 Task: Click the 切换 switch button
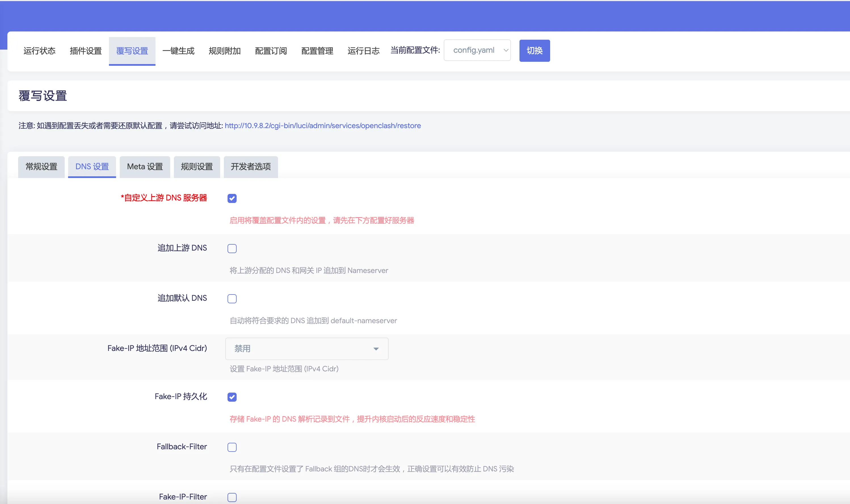pos(534,51)
